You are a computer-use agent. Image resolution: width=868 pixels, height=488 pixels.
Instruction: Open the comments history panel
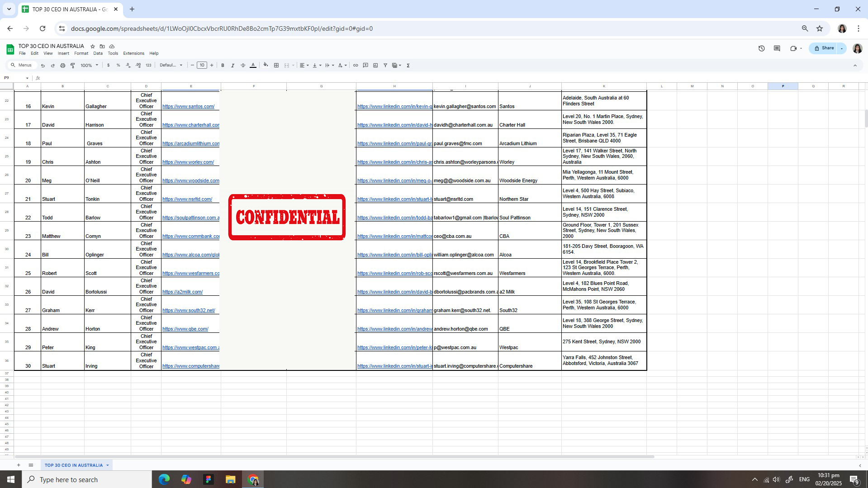[777, 48]
